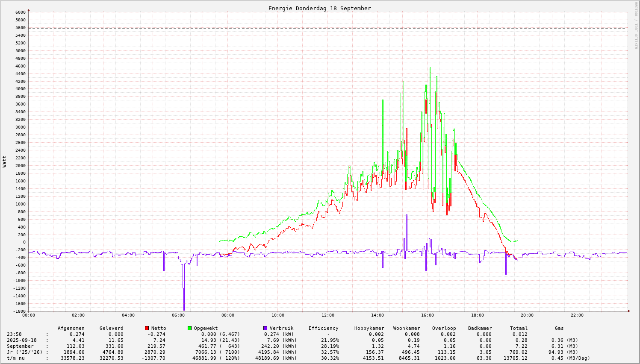Viewport: 640px width, 364px height.
Task: Click the Badkamer column header
Action: [x=480, y=328]
